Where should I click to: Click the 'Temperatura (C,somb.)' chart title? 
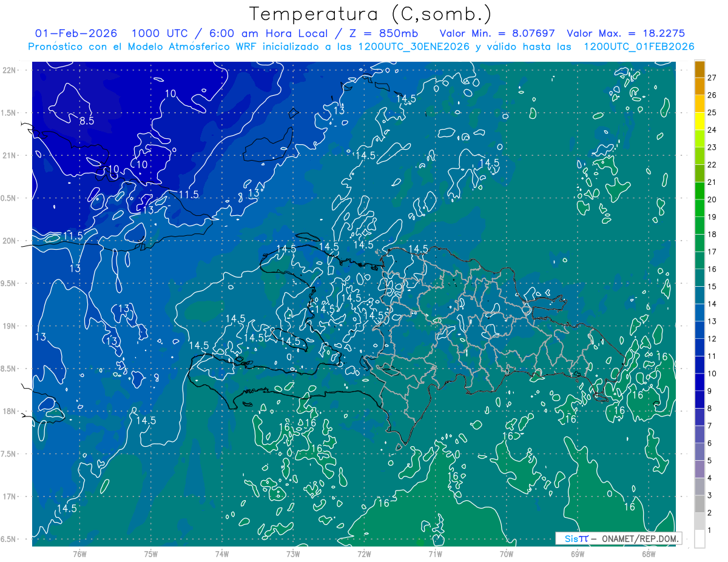point(371,14)
